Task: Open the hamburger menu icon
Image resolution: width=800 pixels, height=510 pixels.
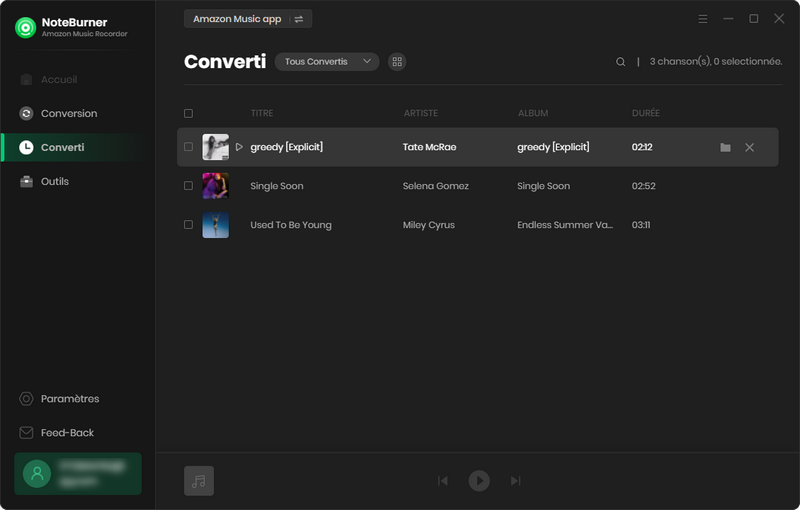Action: pyautogui.click(x=703, y=19)
